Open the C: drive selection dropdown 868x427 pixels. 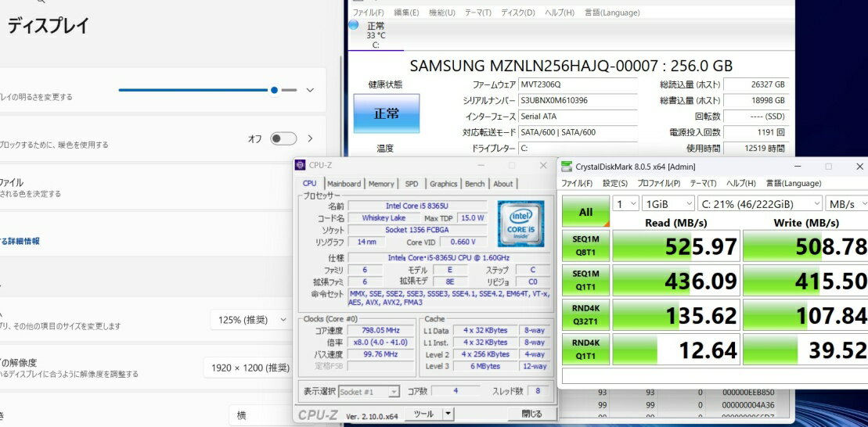click(760, 204)
